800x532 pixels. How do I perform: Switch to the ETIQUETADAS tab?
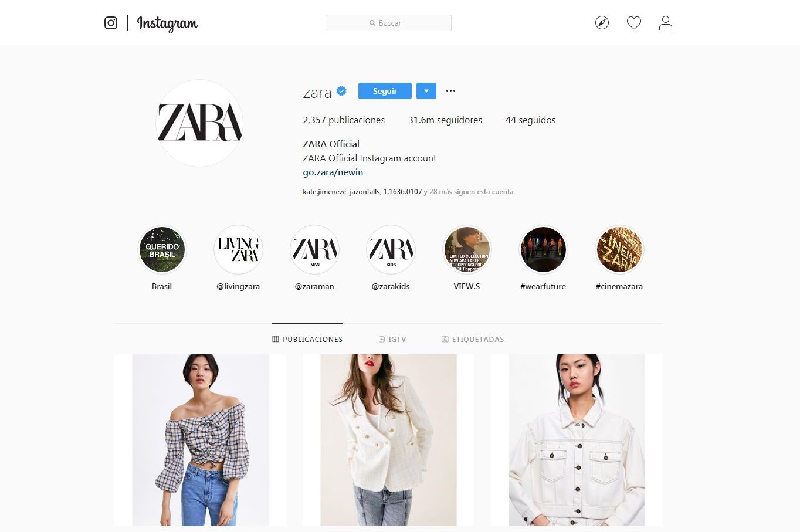click(473, 339)
